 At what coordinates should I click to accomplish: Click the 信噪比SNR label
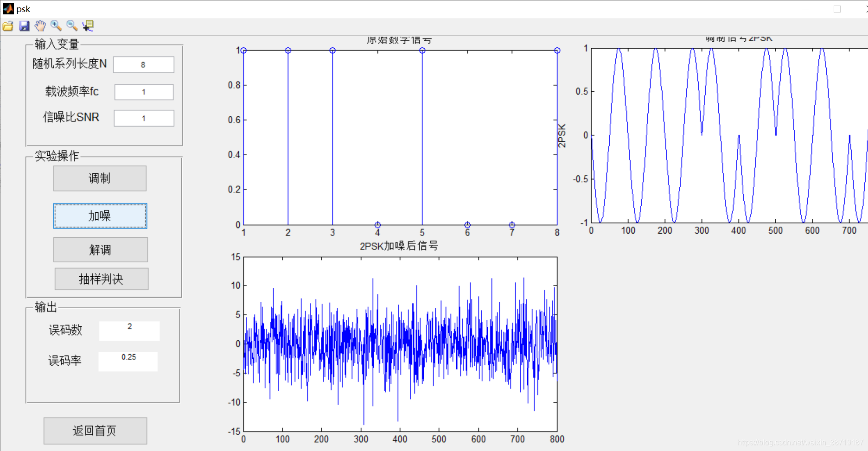71,117
